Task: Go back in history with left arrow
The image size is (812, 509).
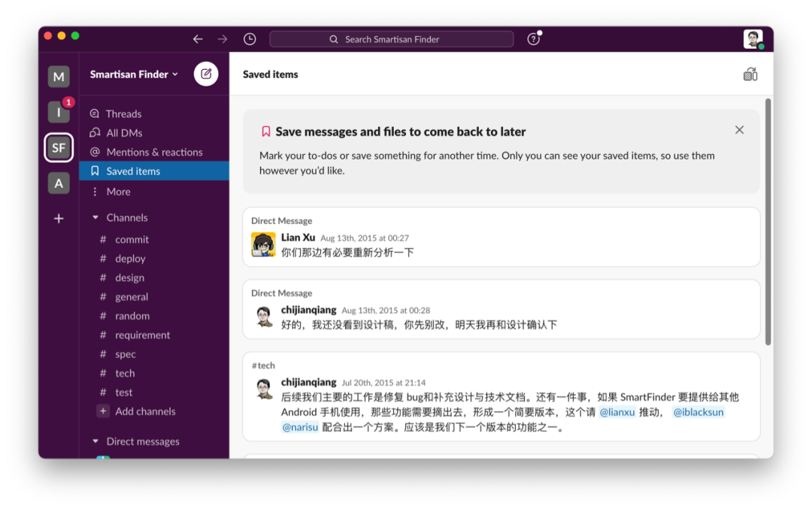Action: (197, 39)
